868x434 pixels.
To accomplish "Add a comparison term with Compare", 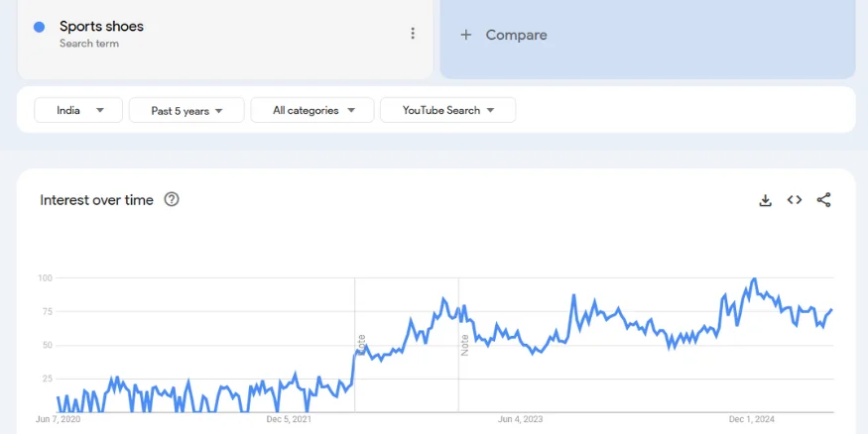I will 505,35.
